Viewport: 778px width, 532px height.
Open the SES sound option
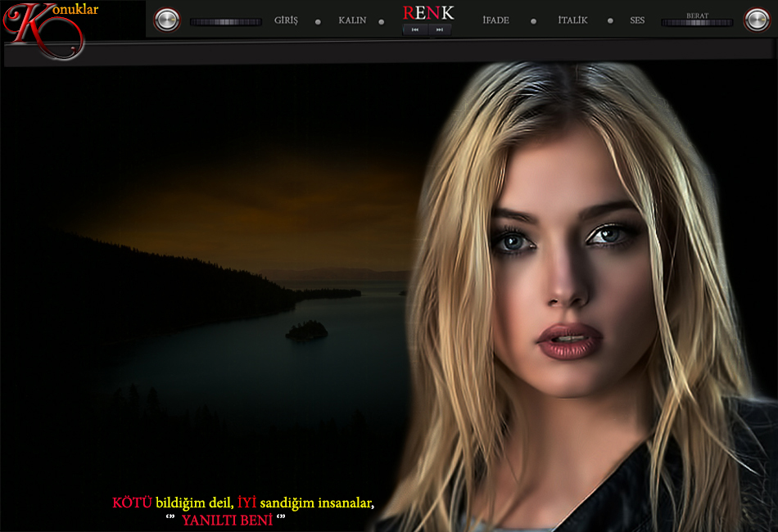[637, 20]
